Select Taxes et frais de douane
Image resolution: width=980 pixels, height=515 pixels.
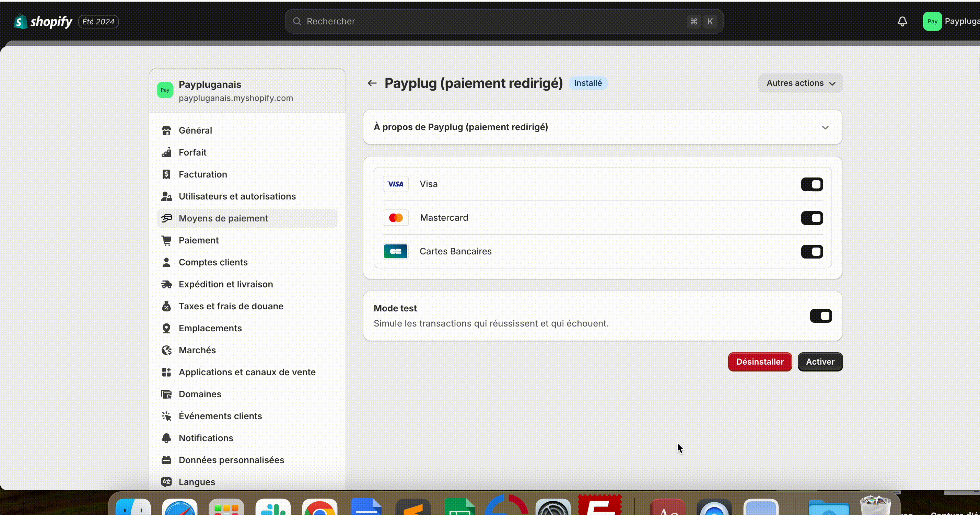231,306
